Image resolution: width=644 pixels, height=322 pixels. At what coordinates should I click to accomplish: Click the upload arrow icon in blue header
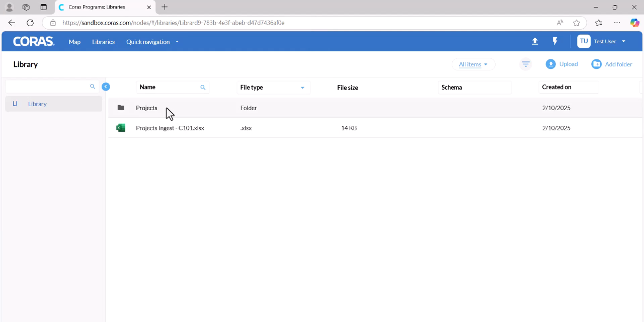point(535,41)
